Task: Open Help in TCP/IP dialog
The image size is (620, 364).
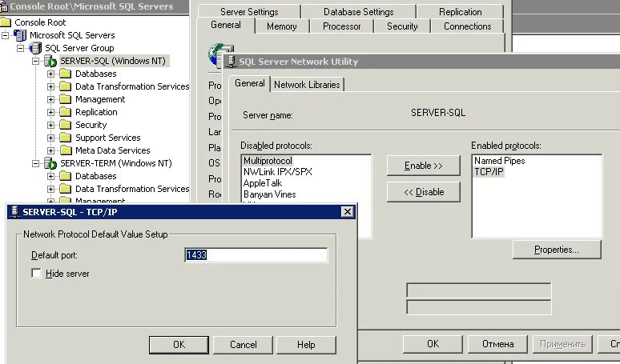Action: click(x=306, y=345)
